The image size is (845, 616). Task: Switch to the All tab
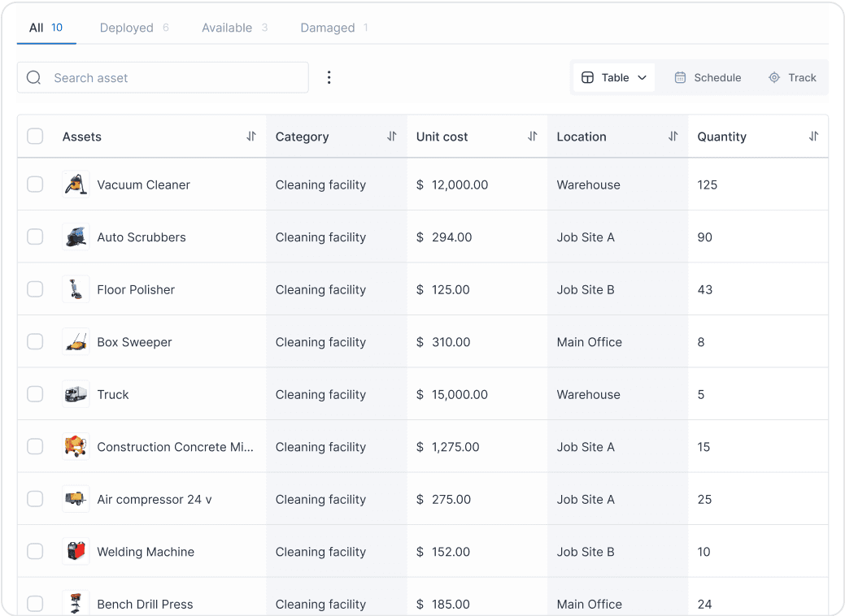pos(46,28)
